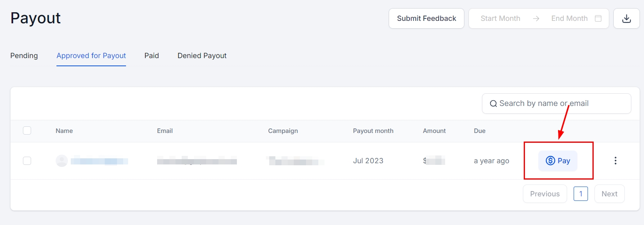Select page 1 in pagination

tap(581, 194)
